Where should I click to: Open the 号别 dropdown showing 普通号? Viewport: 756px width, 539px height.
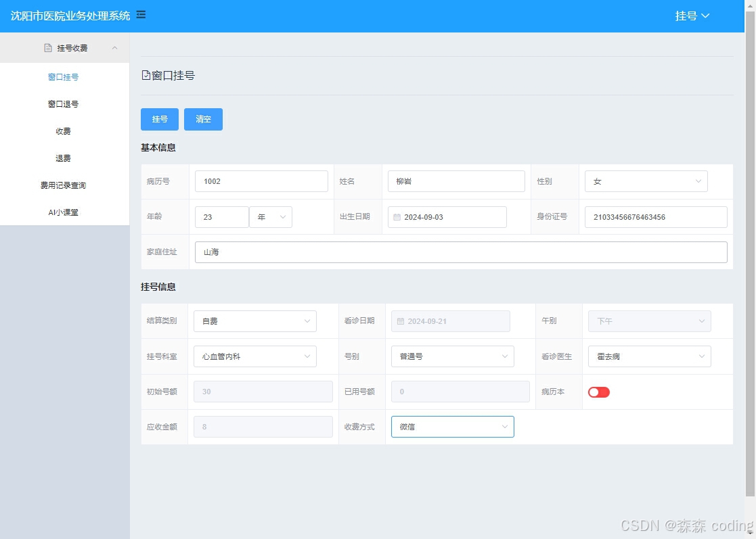pos(453,356)
